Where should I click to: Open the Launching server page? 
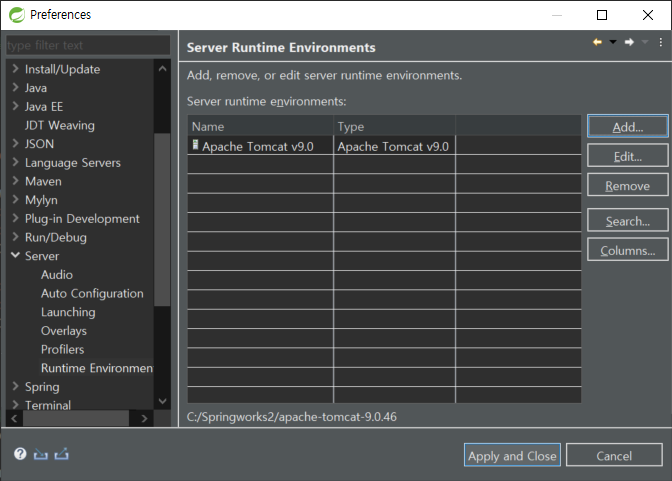[68, 312]
